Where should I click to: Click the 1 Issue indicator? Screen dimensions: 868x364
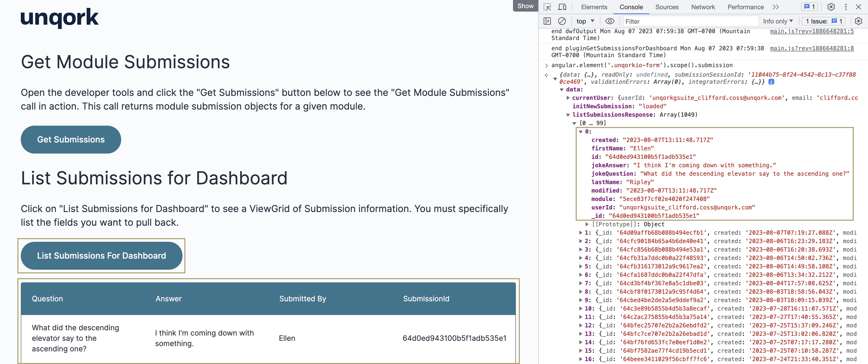coord(823,21)
